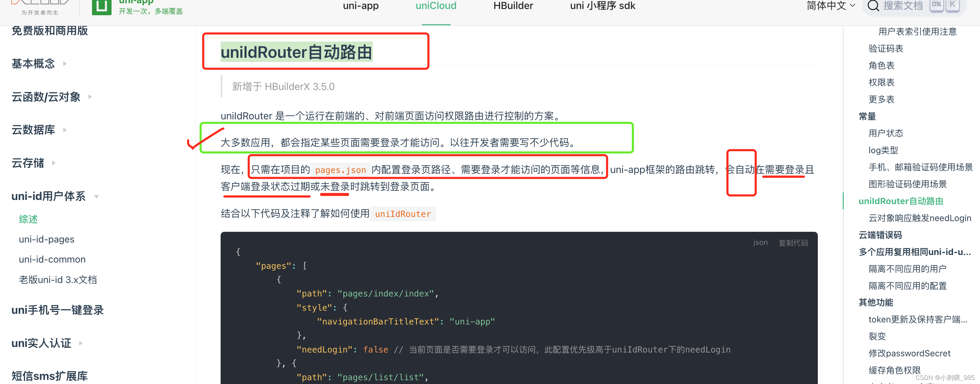Click the green uni-app logo icon

click(x=102, y=7)
